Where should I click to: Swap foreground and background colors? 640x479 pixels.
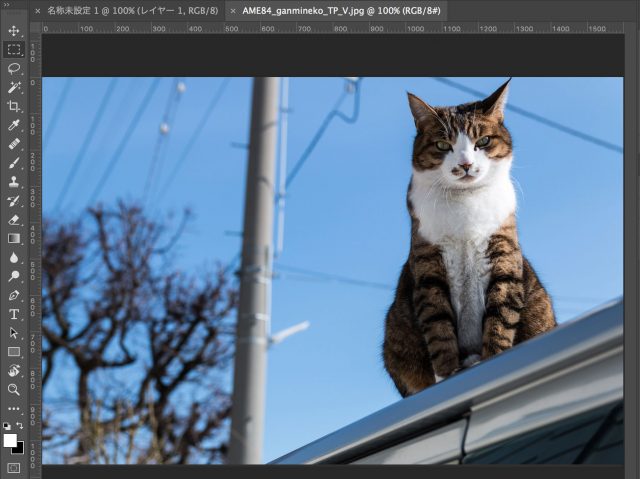[x=20, y=426]
